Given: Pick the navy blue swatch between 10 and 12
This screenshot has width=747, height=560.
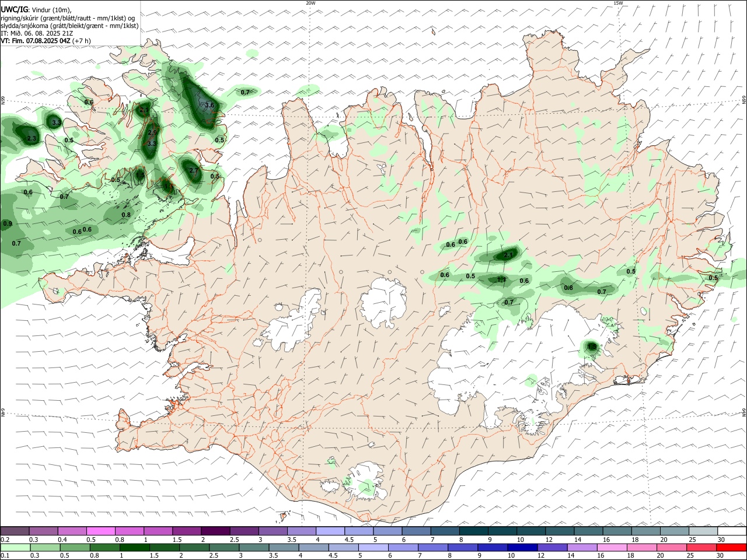Looking at the screenshot, I should (x=522, y=547).
